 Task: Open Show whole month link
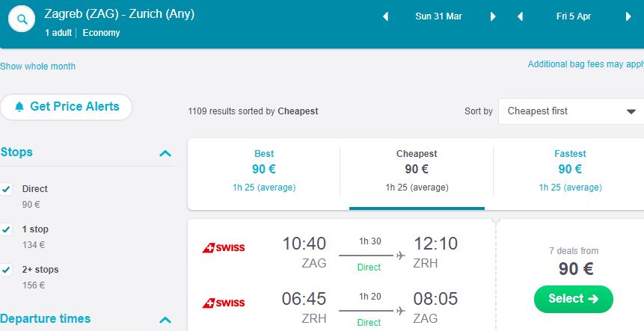pos(38,66)
